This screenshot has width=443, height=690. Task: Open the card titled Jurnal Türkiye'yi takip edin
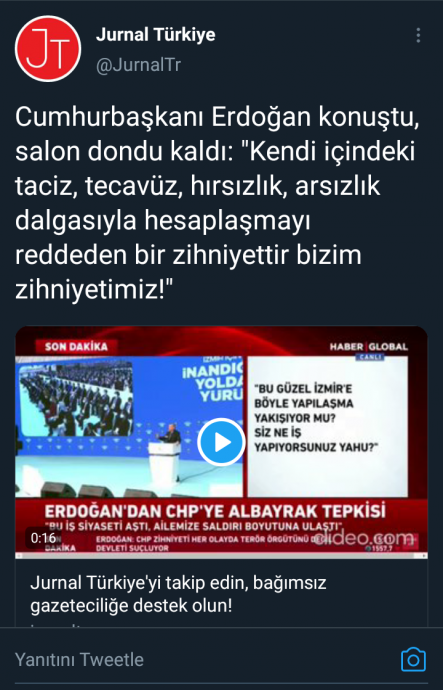(221, 594)
